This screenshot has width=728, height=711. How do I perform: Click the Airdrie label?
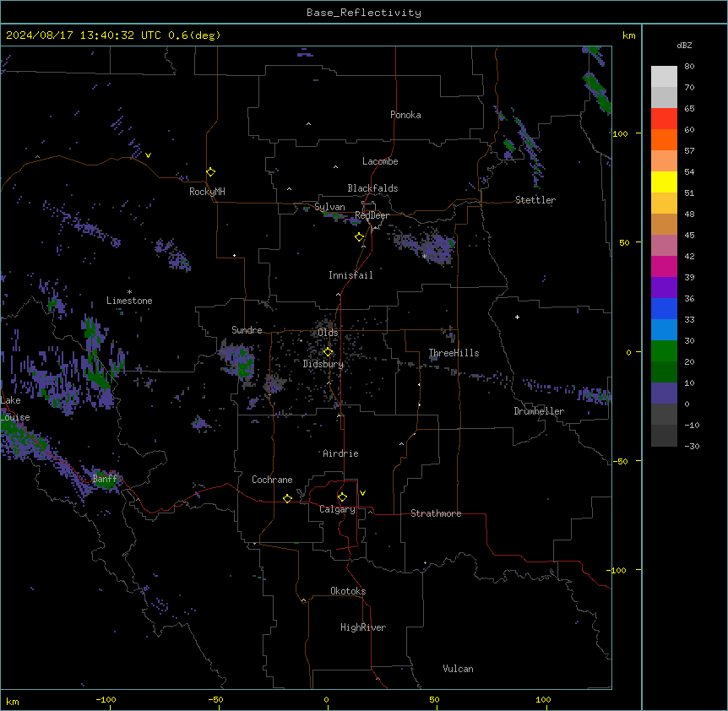340,453
